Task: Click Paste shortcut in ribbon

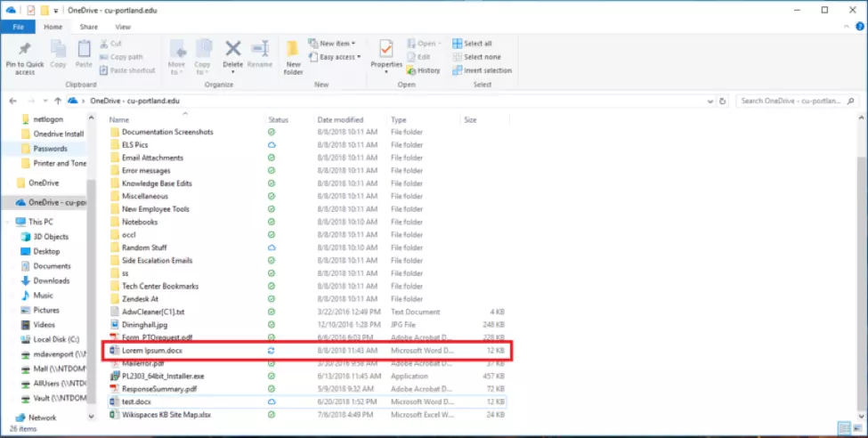Action: coord(127,70)
